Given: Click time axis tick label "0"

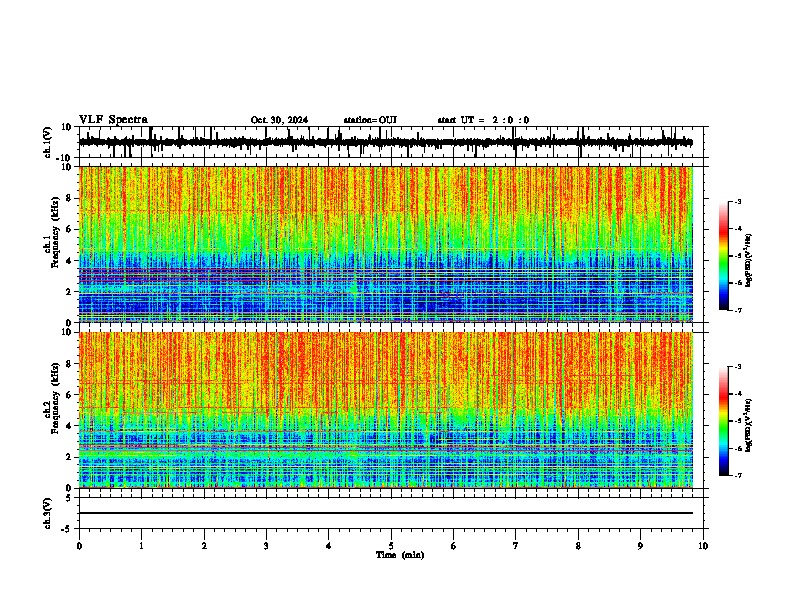Looking at the screenshot, I should (x=79, y=546).
